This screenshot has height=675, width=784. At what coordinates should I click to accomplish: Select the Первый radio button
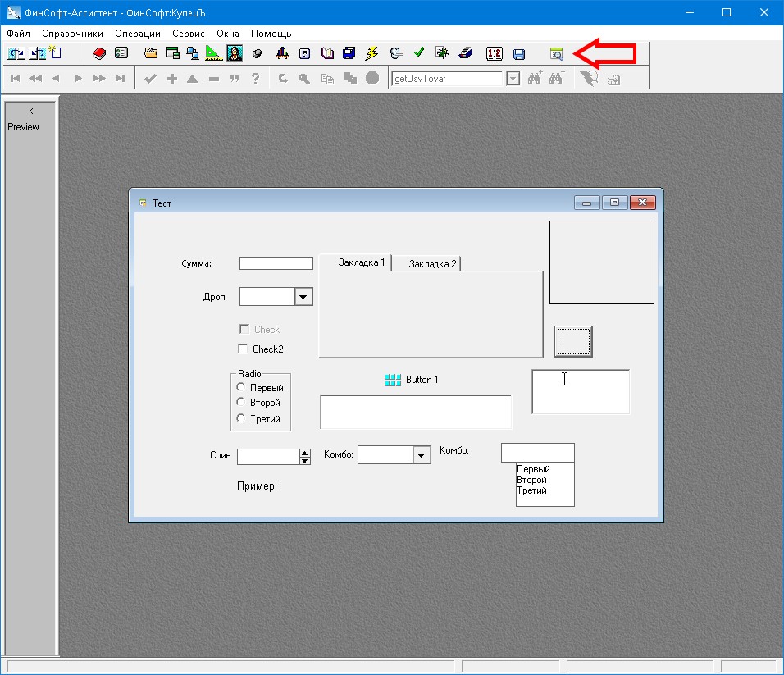241,387
